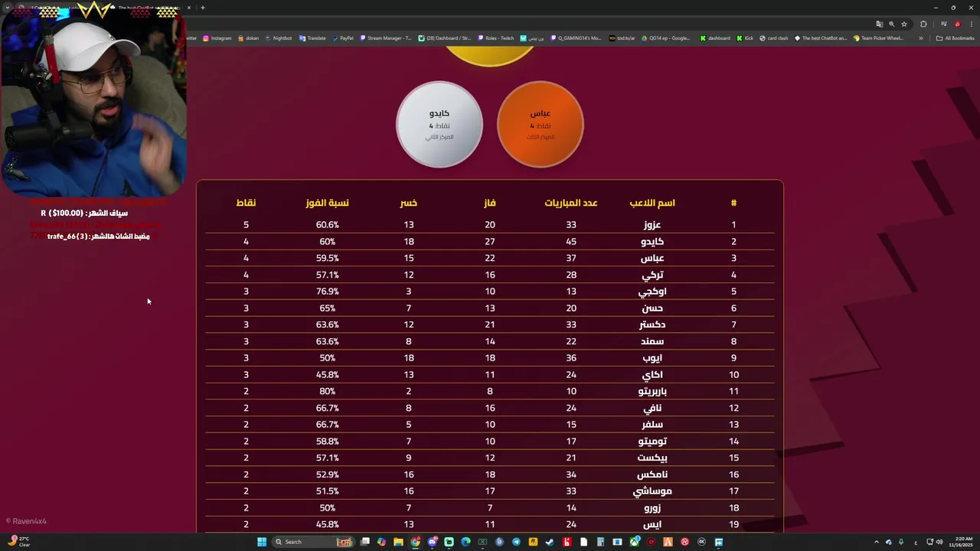Open Xbox app from the taskbar

tap(634, 542)
